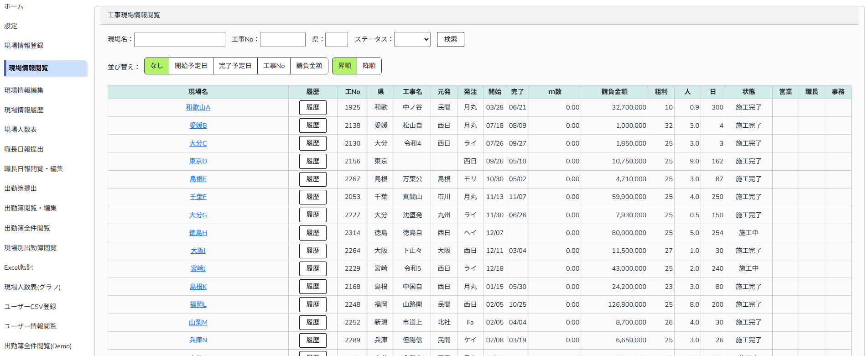
Task: Select 昇順 ascending order
Action: tap(344, 66)
